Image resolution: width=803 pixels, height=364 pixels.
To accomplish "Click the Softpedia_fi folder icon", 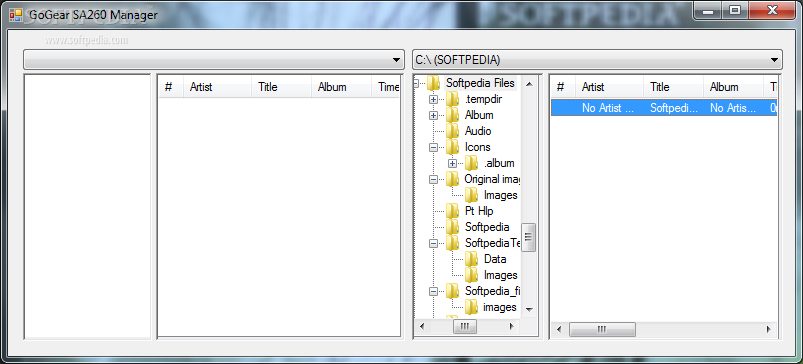I will (453, 291).
